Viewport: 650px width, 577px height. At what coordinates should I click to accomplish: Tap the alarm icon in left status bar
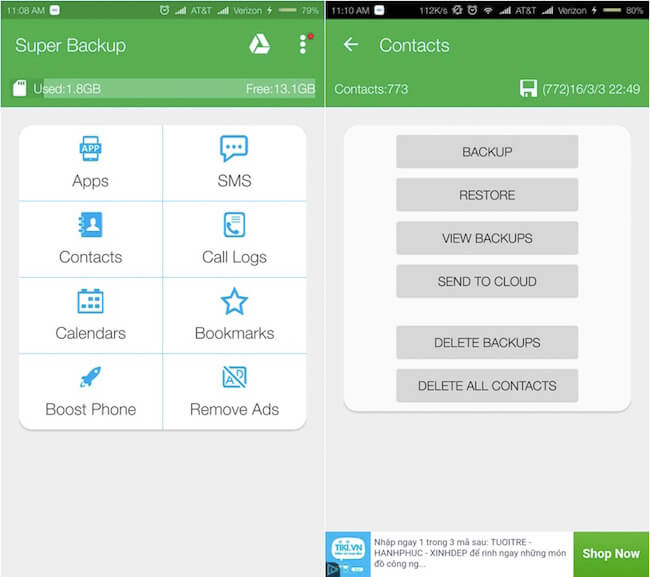(164, 10)
